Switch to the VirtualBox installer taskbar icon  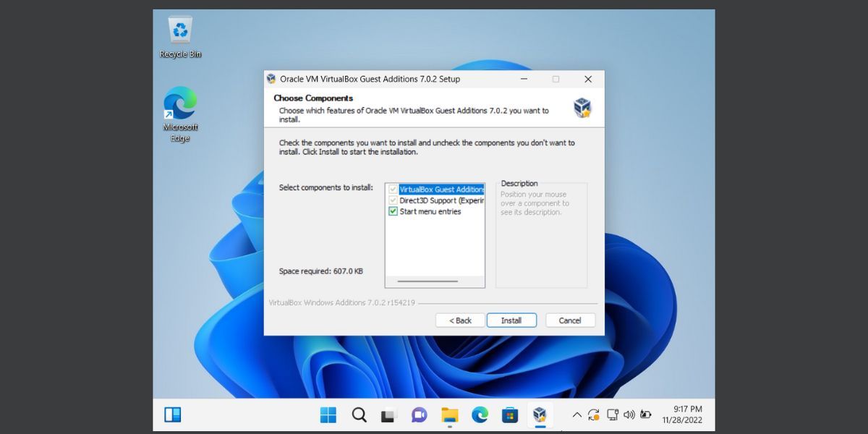coord(540,414)
